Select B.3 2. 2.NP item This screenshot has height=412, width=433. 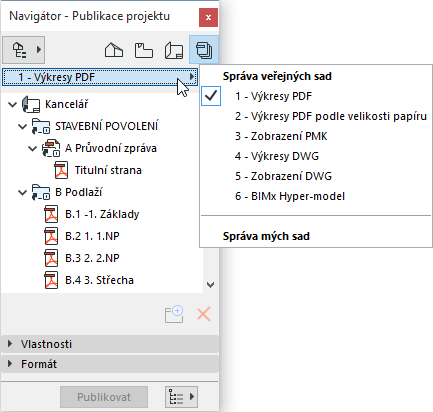pyautogui.click(x=92, y=258)
